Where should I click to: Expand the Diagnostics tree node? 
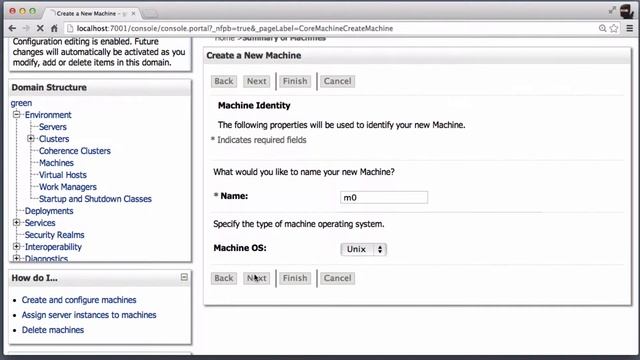[x=16, y=258]
